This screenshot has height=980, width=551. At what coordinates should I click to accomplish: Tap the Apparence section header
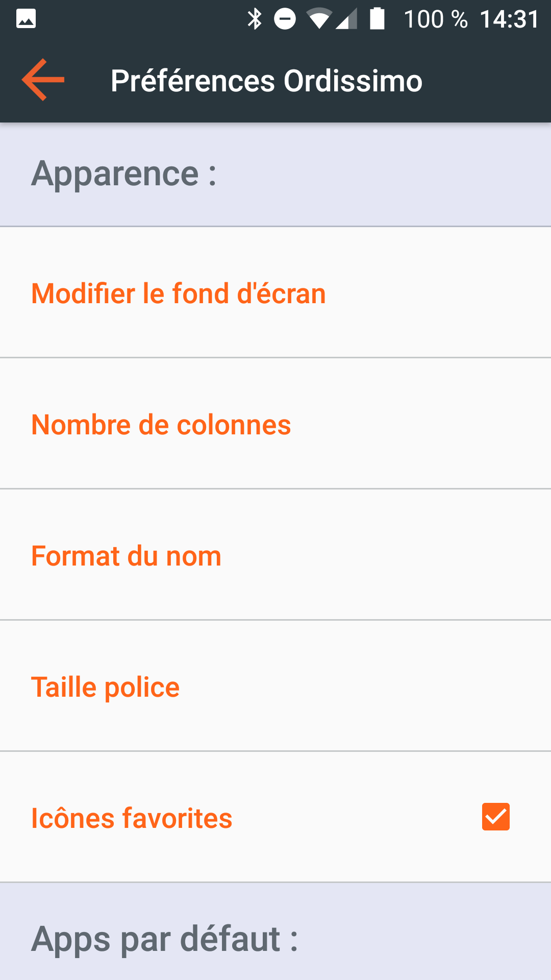tap(124, 174)
